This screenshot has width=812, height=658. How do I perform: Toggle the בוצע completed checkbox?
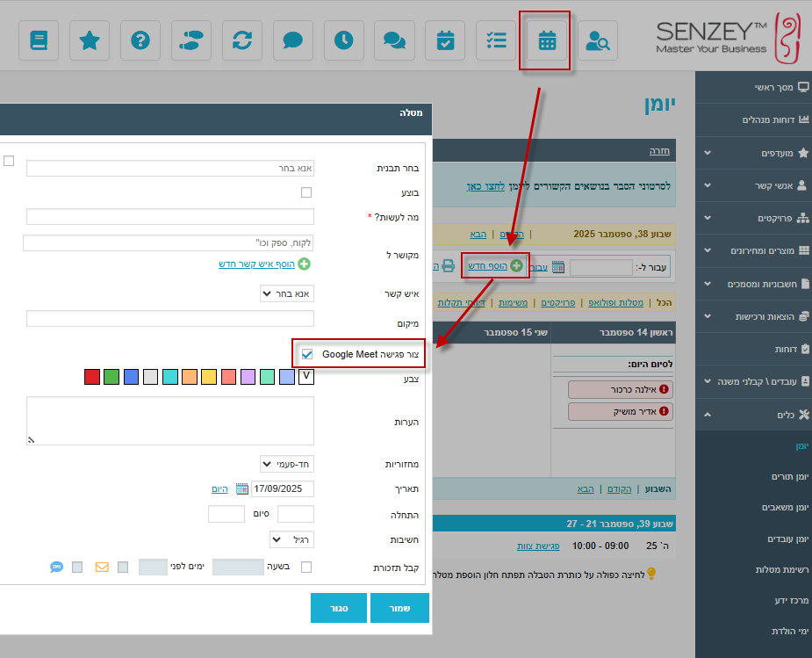306,192
